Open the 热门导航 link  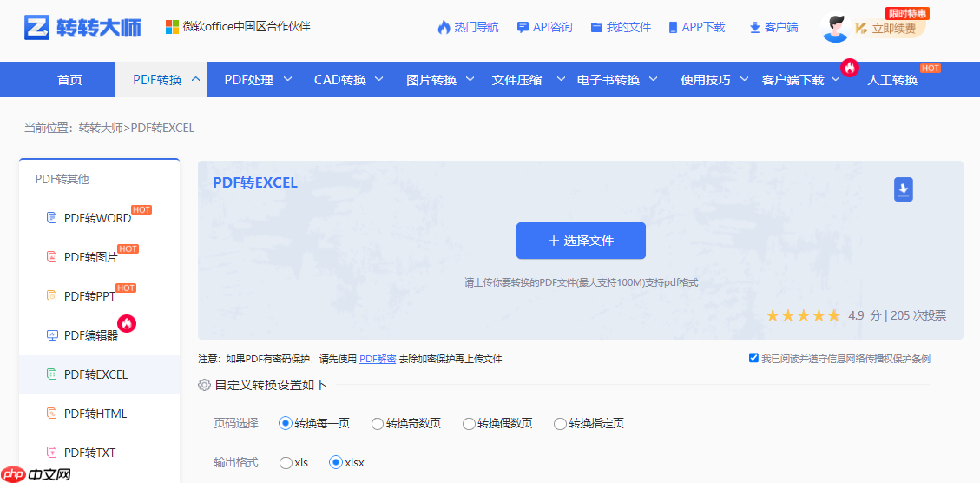(477, 27)
